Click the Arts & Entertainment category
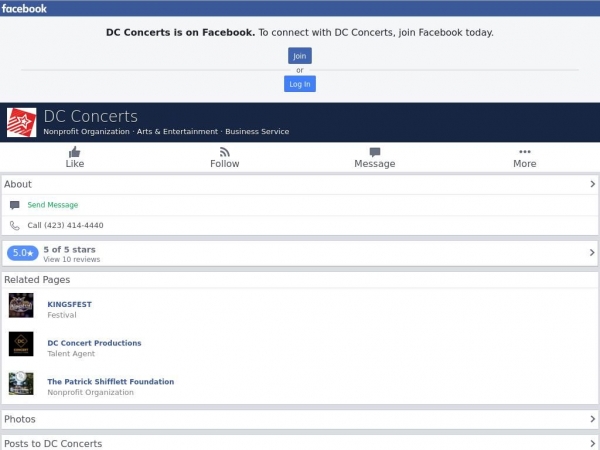This screenshot has height=450, width=600. (178, 132)
